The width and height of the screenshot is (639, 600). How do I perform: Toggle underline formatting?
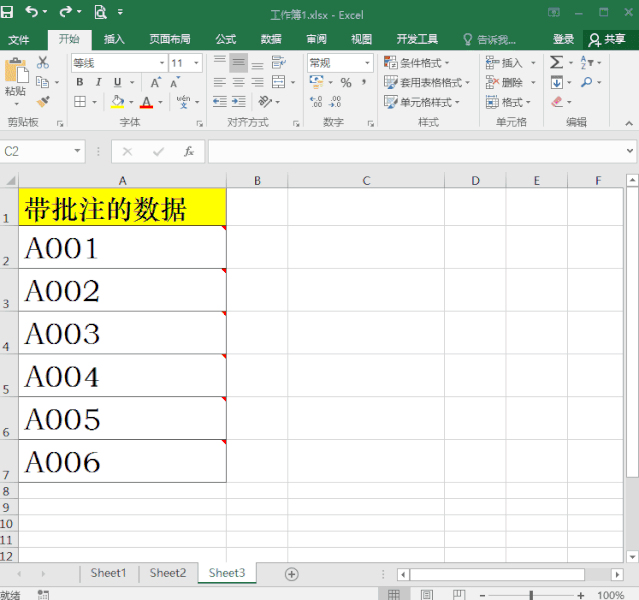click(117, 82)
